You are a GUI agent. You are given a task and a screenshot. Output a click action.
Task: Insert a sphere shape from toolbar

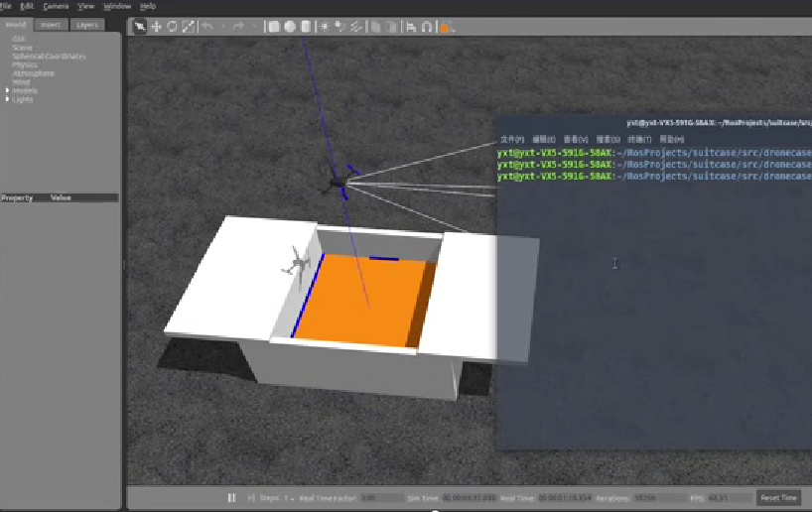(x=290, y=27)
